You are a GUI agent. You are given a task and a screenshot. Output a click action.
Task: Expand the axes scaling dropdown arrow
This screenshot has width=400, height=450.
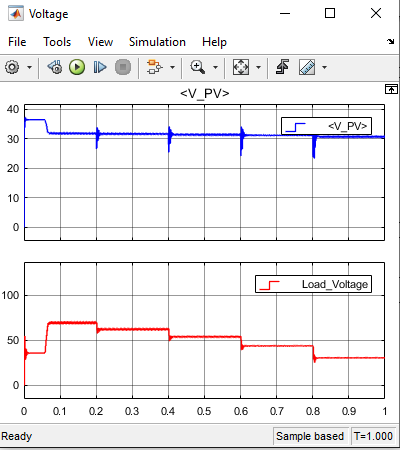click(x=258, y=67)
